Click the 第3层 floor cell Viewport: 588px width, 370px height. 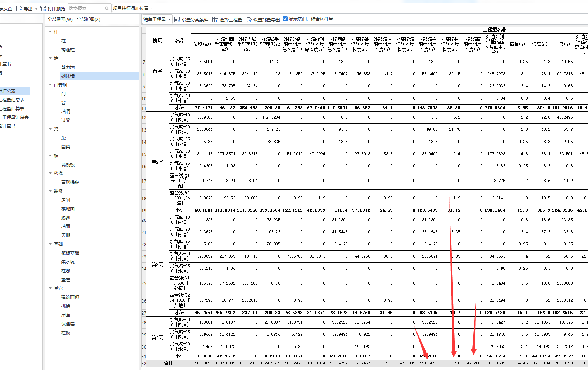pyautogui.click(x=158, y=265)
